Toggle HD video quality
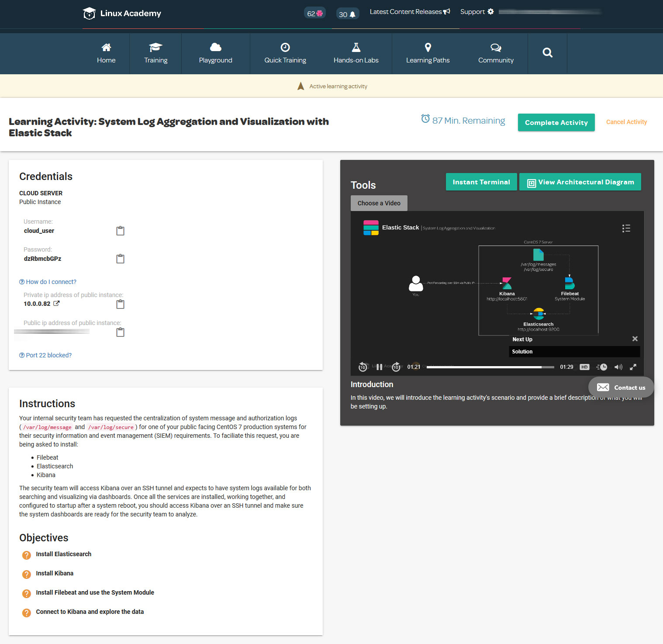 [584, 367]
